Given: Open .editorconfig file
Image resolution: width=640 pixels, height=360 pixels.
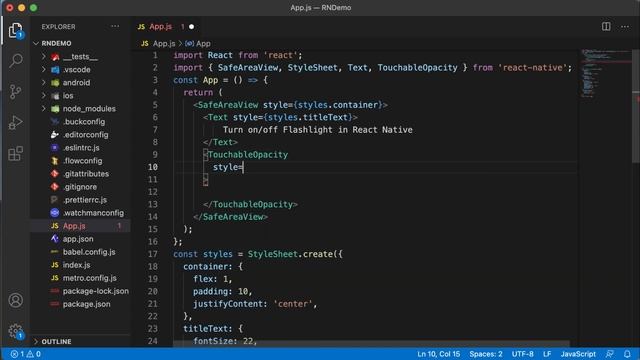Looking at the screenshot, I should tap(85, 135).
